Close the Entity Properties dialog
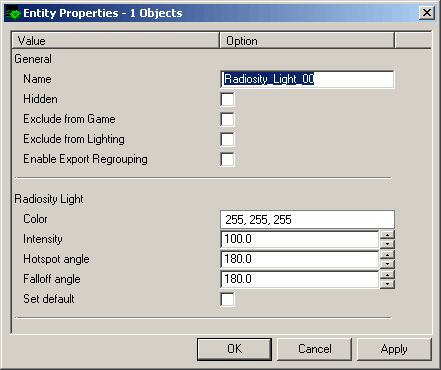The height and width of the screenshot is (370, 441). pos(427,13)
